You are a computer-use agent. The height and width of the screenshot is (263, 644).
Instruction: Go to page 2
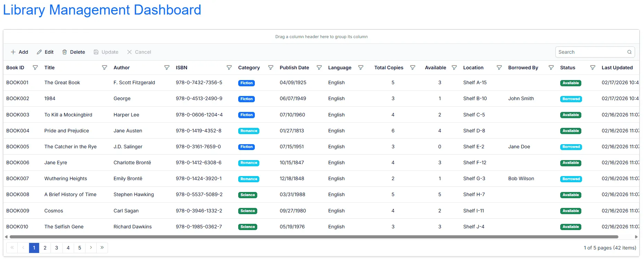pyautogui.click(x=45, y=247)
